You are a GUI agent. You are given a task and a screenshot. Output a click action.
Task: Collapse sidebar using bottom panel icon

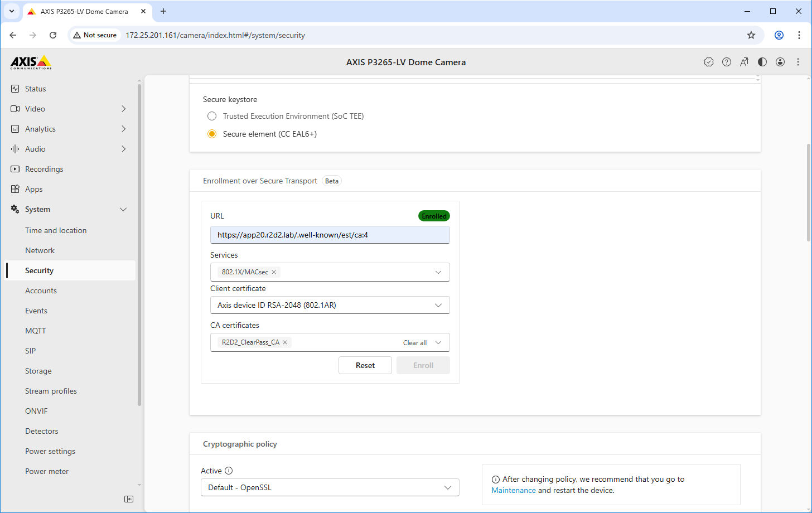(x=129, y=499)
